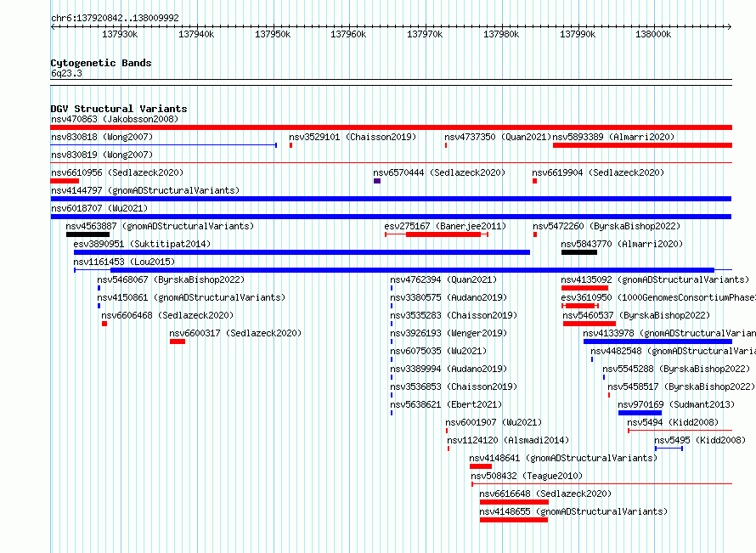Click nsv4150861 (gnomADStructuralVariants) label
The width and height of the screenshot is (756, 553).
coord(191,297)
